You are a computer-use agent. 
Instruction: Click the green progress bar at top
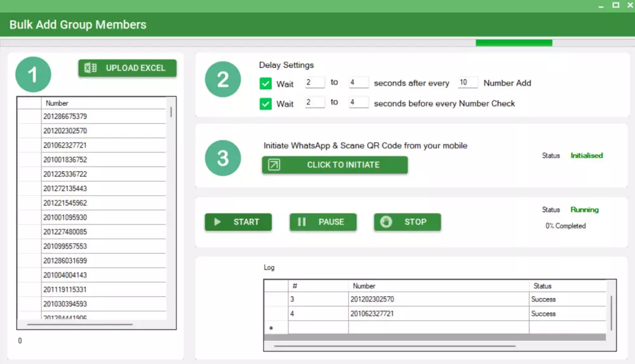click(x=514, y=43)
